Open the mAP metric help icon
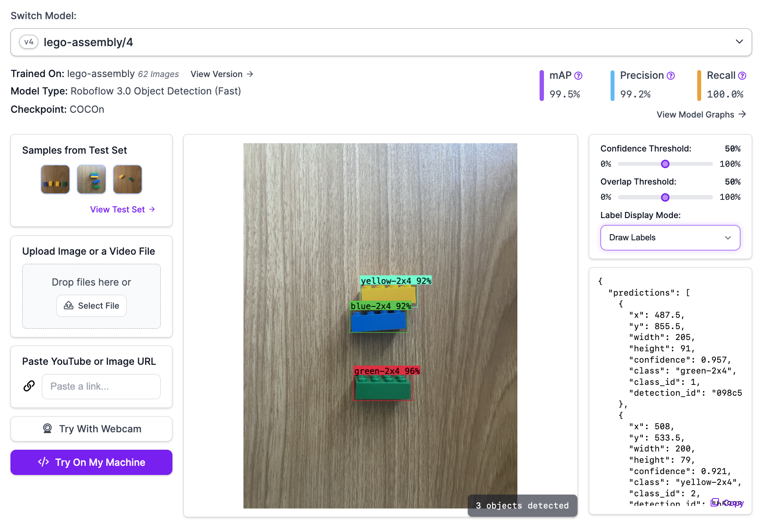Image resolution: width=763 pixels, height=532 pixels. (579, 75)
